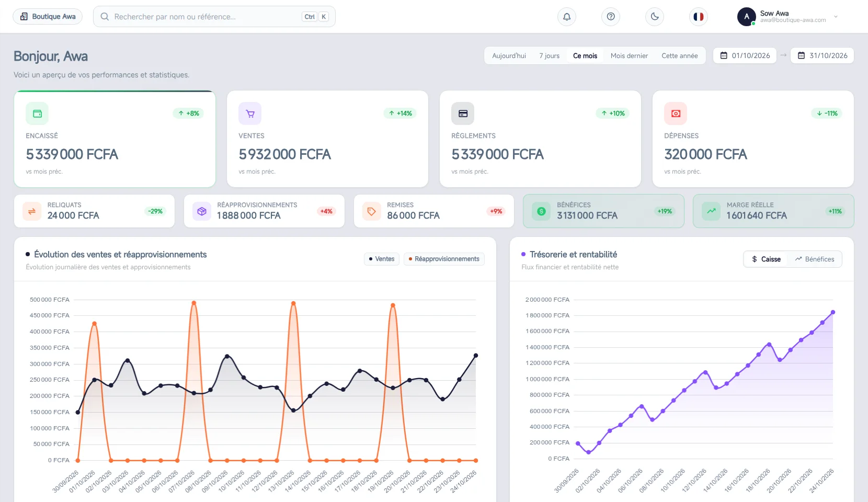Select the Mois dernier period tab
Image resolution: width=868 pixels, height=502 pixels.
pos(629,55)
